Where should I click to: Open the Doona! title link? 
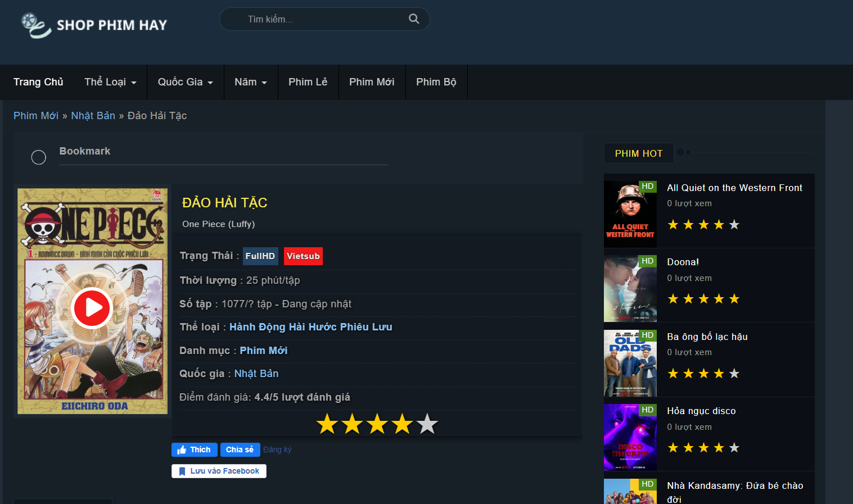683,262
